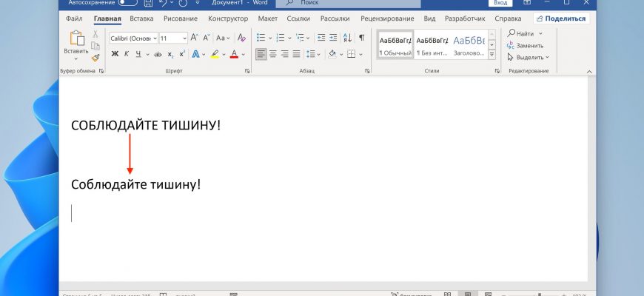Click the subscript x₂ icon
This screenshot has height=296, width=644.
coord(170,54)
